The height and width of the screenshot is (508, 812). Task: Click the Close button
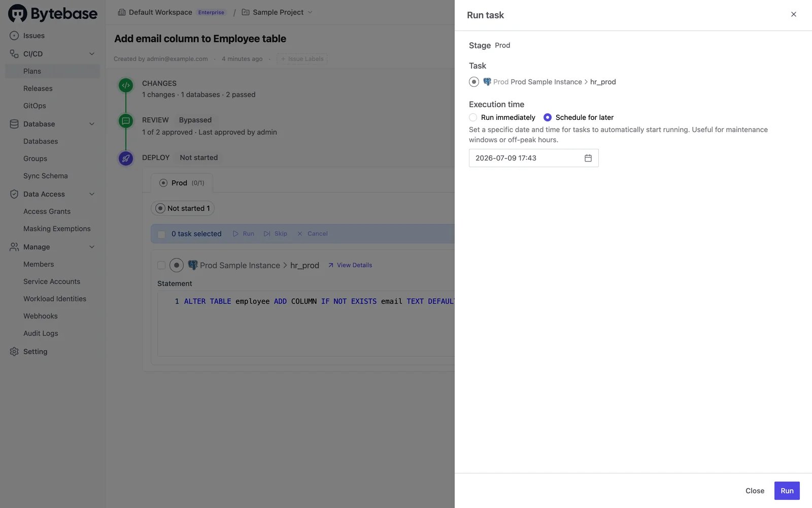click(755, 491)
